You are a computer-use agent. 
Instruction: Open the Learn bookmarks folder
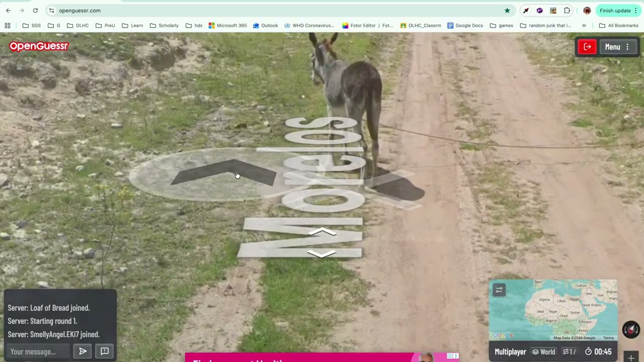[x=132, y=26]
